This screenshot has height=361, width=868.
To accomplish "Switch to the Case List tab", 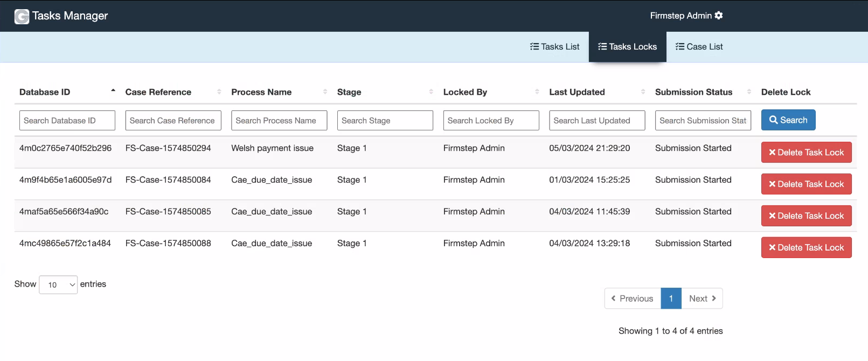I will coord(699,47).
